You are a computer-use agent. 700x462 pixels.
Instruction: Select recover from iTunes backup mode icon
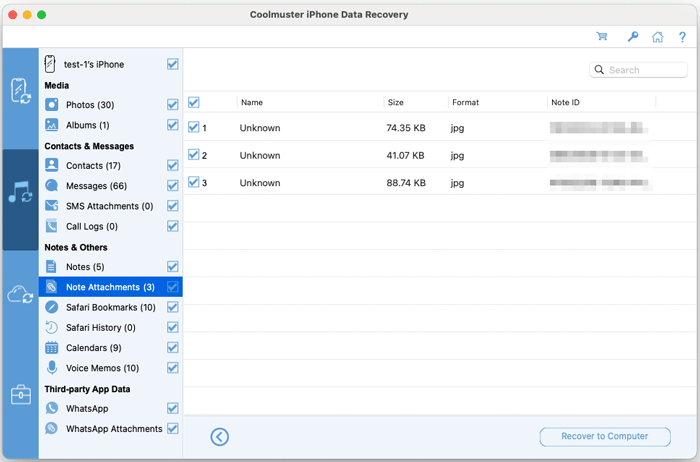20,192
